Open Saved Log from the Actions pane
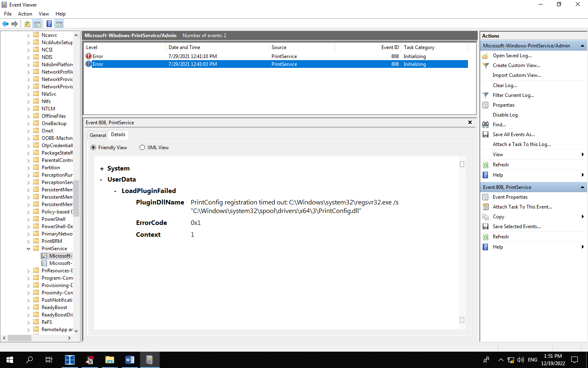Viewport: 588px width, 368px height. click(512, 56)
